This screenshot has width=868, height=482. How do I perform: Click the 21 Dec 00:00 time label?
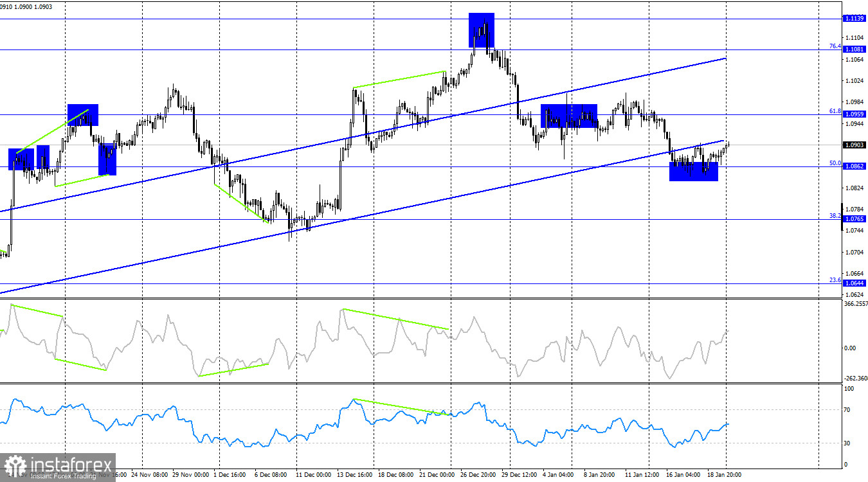coord(437,476)
